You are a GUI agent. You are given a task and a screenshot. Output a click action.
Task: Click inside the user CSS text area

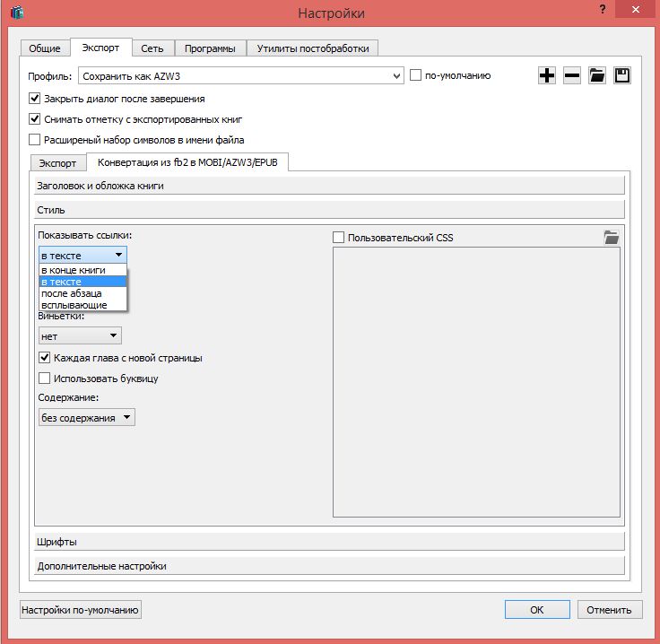[476, 383]
